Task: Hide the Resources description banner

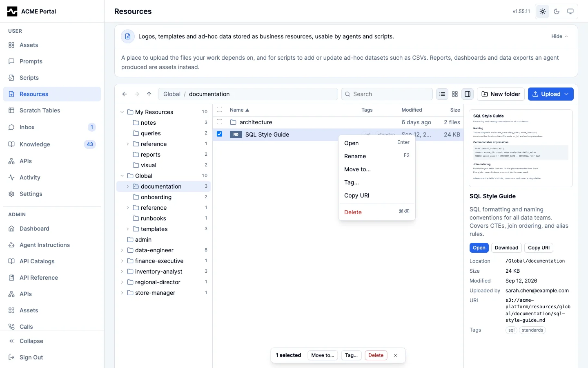Action: [x=559, y=36]
